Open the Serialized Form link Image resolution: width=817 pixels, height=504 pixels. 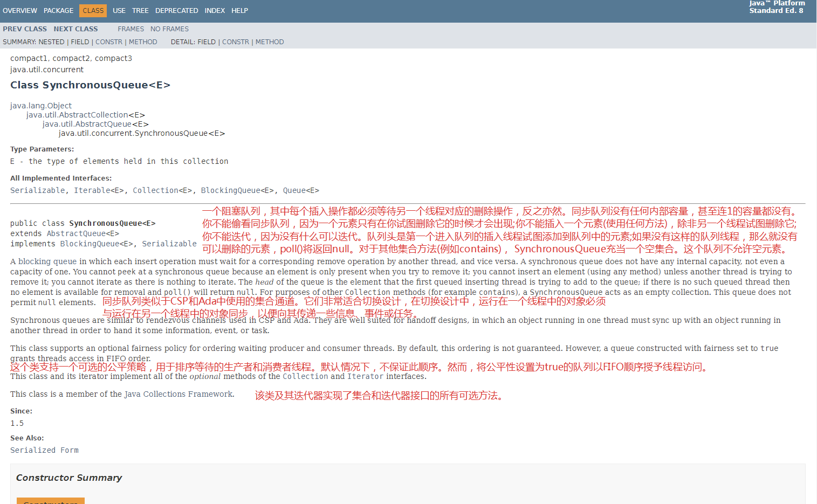(x=44, y=450)
